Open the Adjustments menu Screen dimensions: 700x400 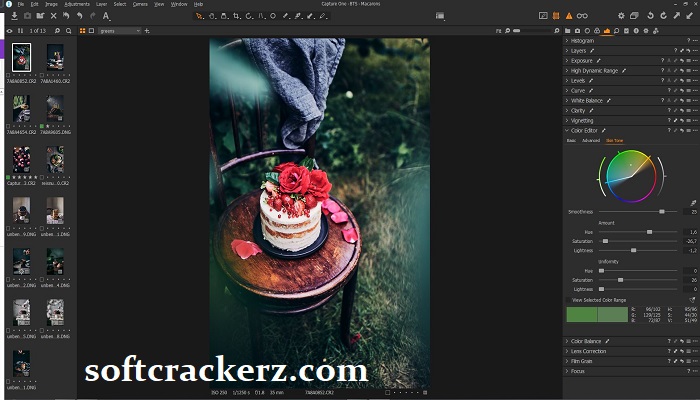(77, 4)
